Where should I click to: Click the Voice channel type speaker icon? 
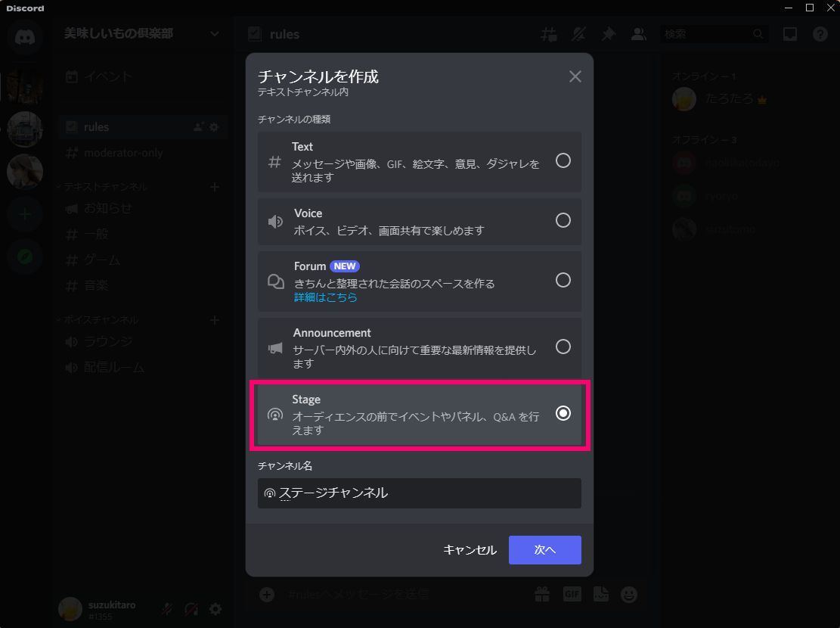point(275,222)
